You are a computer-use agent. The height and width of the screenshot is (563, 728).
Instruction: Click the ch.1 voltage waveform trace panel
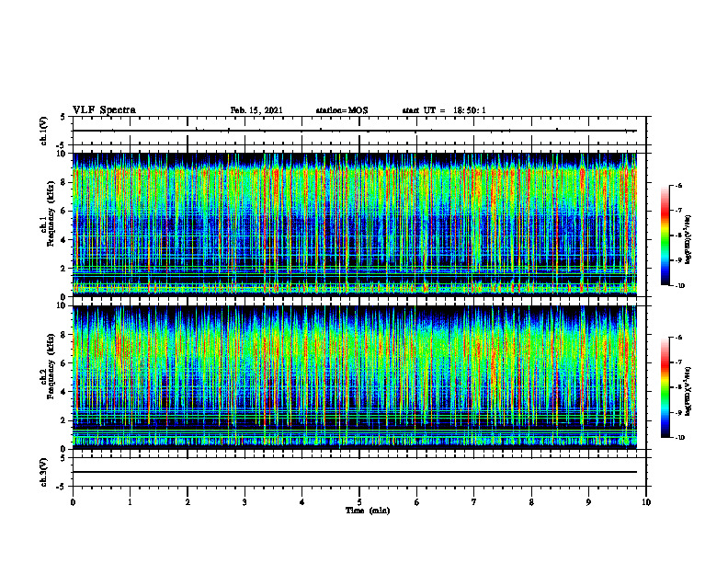pos(359,131)
